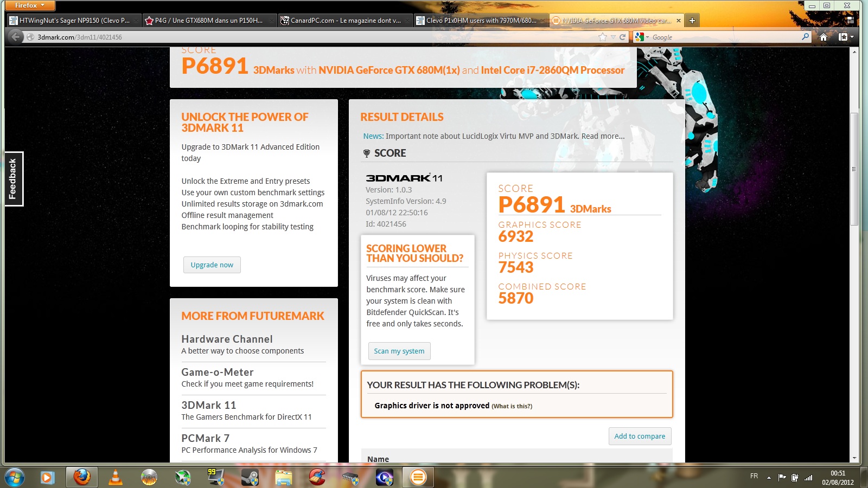The height and width of the screenshot is (488, 868).
Task: Open a new tab with plus button
Action: coord(692,21)
